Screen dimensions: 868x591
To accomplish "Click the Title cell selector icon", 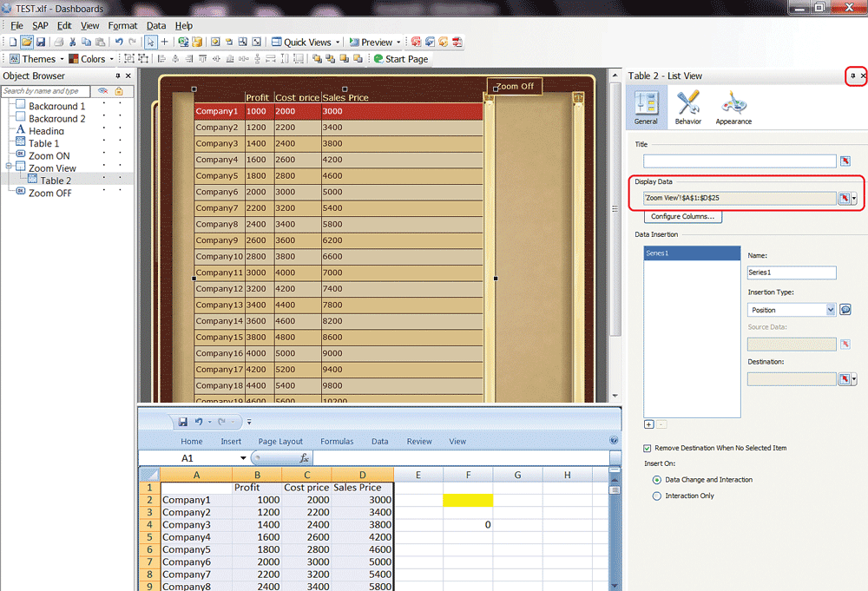I will pos(845,161).
